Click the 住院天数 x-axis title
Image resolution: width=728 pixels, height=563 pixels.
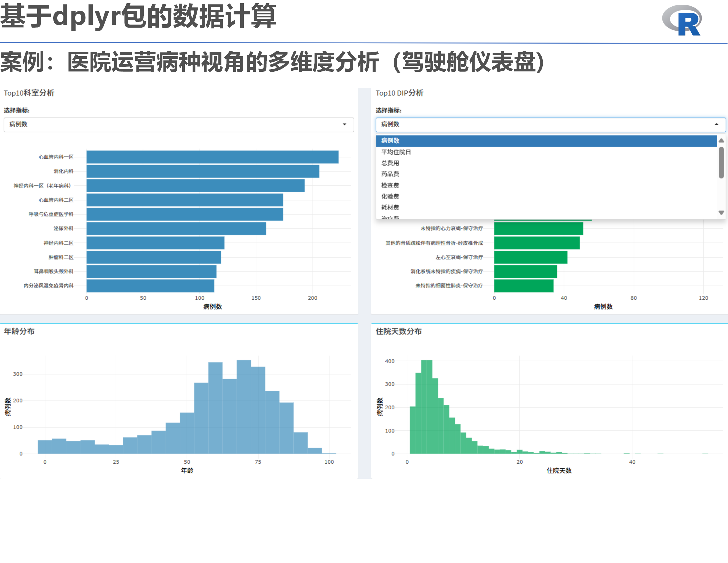point(559,471)
